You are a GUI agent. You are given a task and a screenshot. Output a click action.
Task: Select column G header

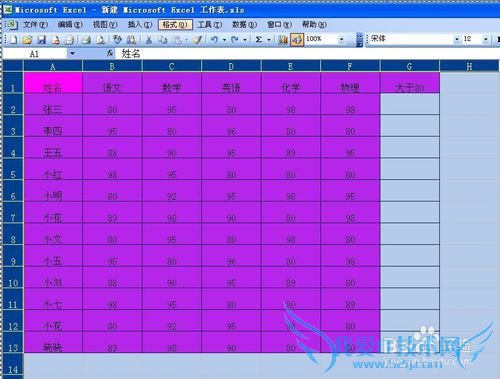[410, 66]
